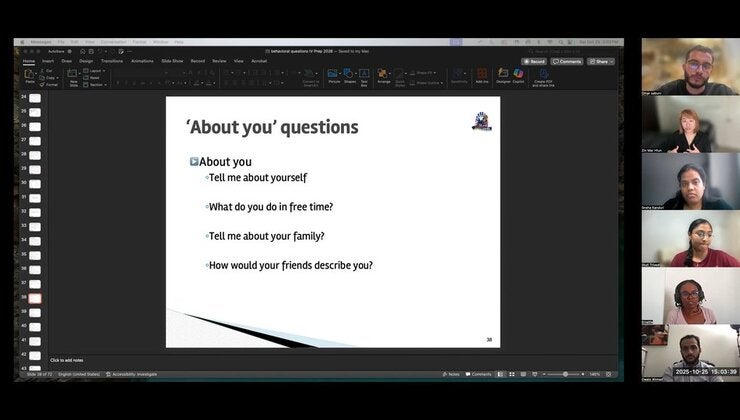Viewport: 740px width, 420px height.
Task: Select slide 42 thumbnail
Action: (35, 355)
